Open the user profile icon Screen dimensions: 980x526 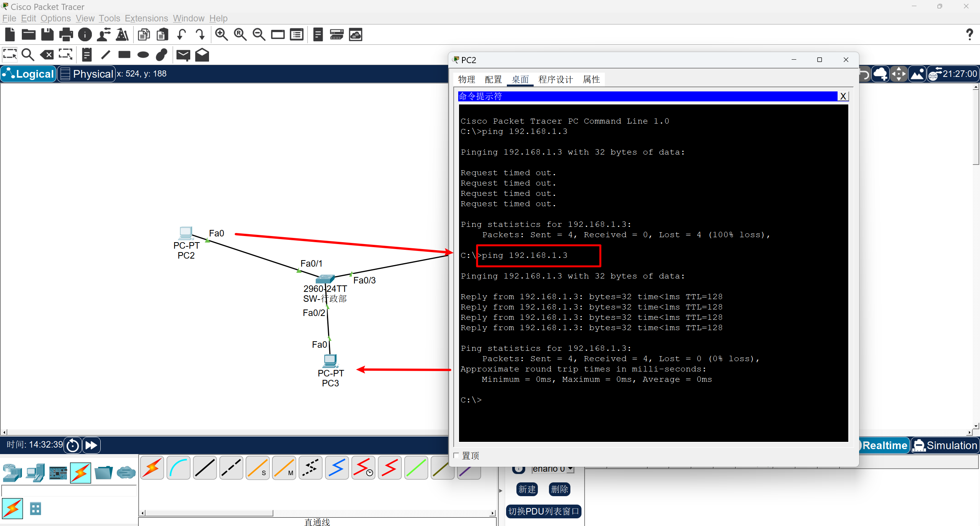(104, 35)
